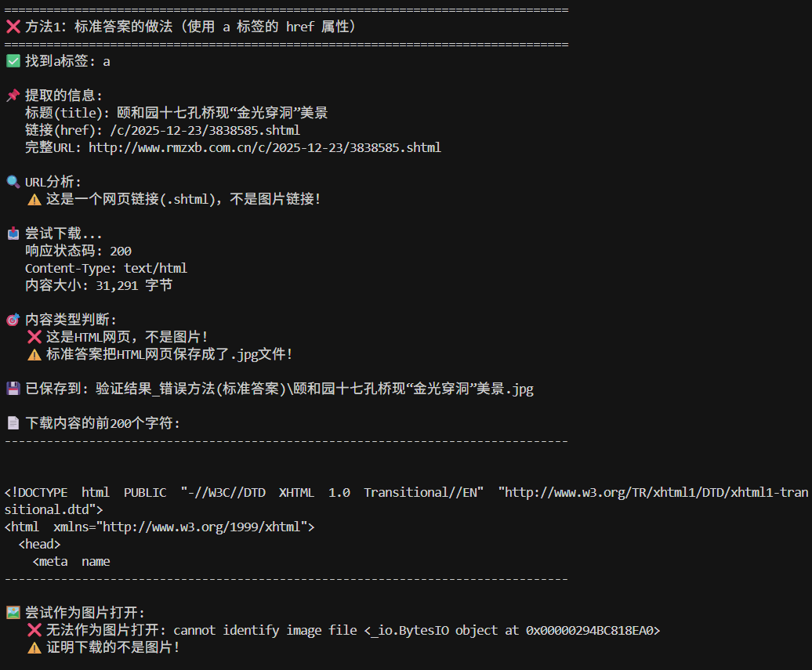This screenshot has height=670, width=812.
Task: Click warning triangle before 标准答案把HTML网页保存成了
Action: coord(34,355)
